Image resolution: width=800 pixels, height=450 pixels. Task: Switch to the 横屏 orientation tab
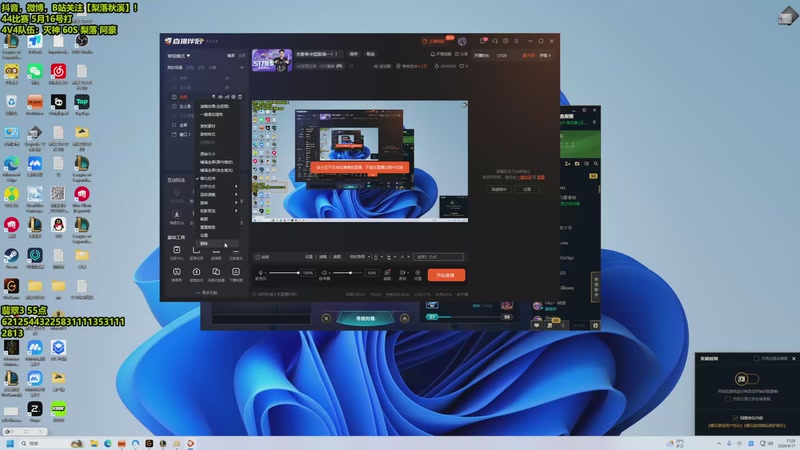pyautogui.click(x=231, y=55)
